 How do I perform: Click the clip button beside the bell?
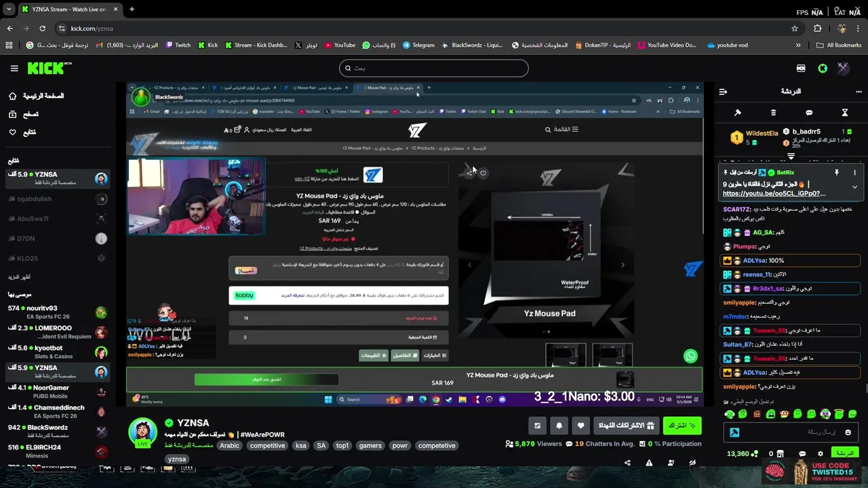coord(537,426)
